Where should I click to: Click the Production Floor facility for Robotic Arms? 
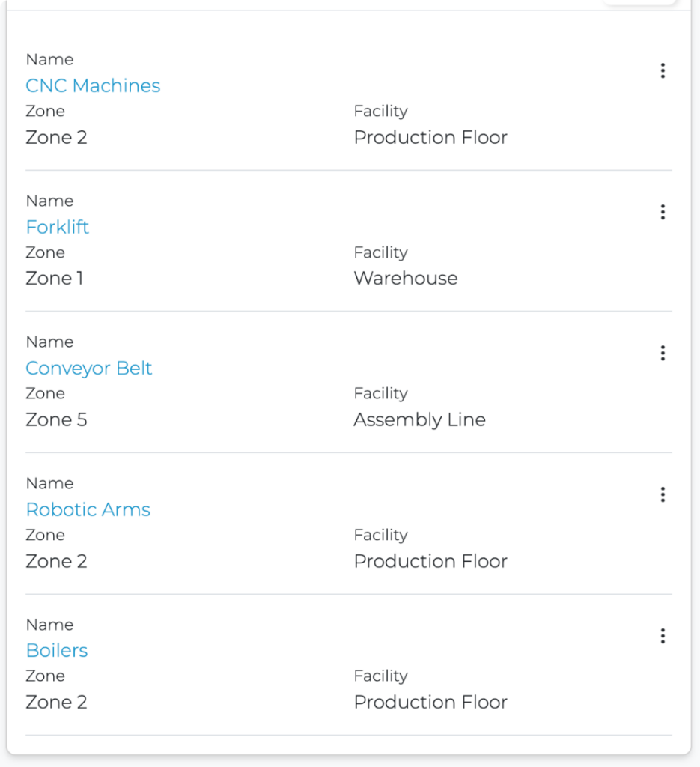[x=430, y=562]
